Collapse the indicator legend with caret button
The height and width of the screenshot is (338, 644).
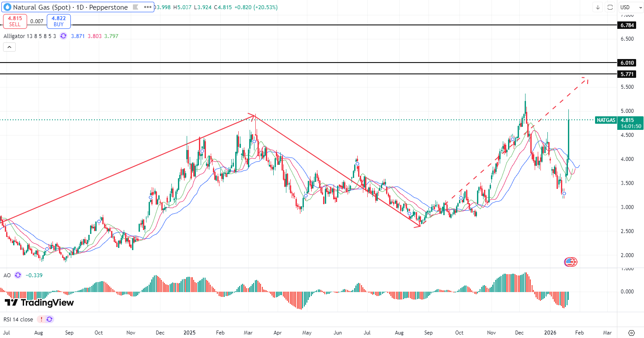click(x=10, y=47)
